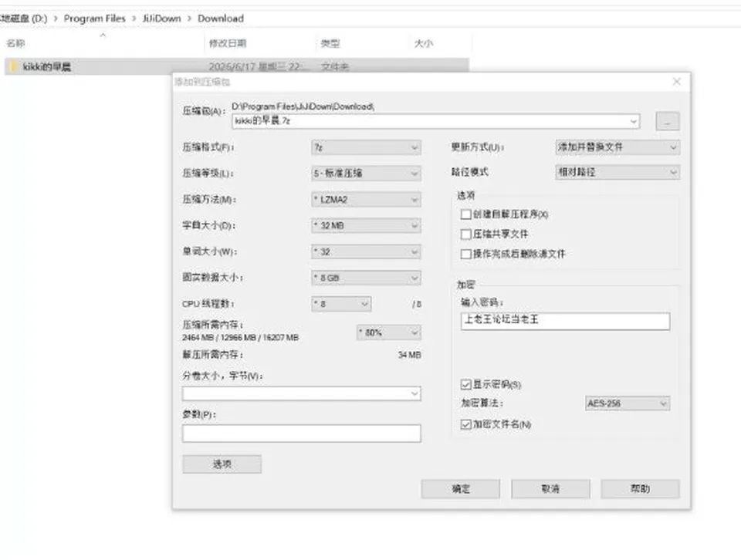
Task: Click the password input field
Action: (x=565, y=321)
